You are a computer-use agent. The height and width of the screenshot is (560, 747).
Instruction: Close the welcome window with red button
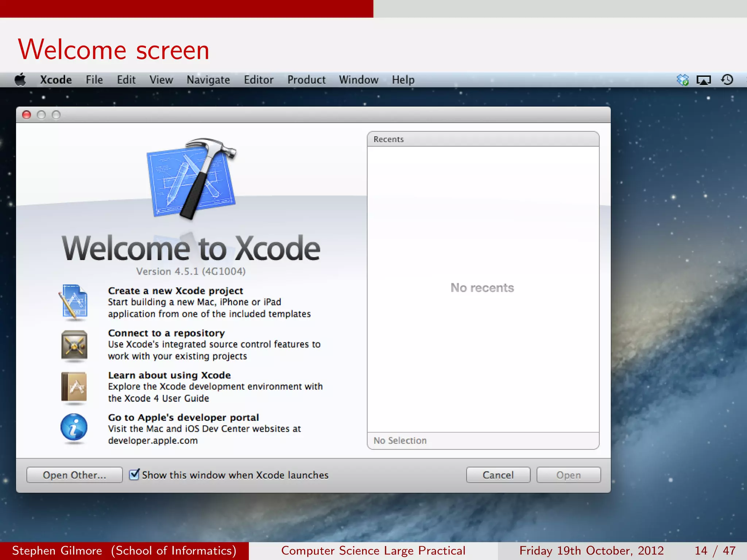pos(27,115)
